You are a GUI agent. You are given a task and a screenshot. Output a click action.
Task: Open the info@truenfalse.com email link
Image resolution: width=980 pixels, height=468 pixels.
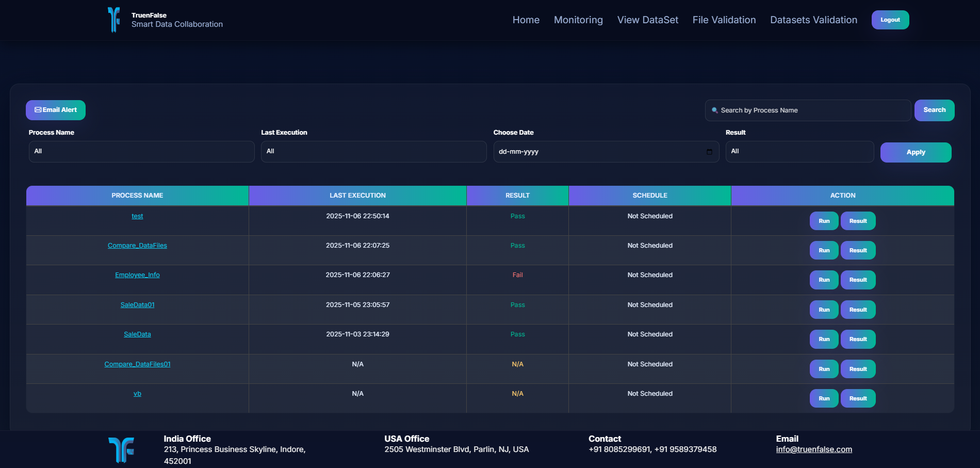pos(814,449)
